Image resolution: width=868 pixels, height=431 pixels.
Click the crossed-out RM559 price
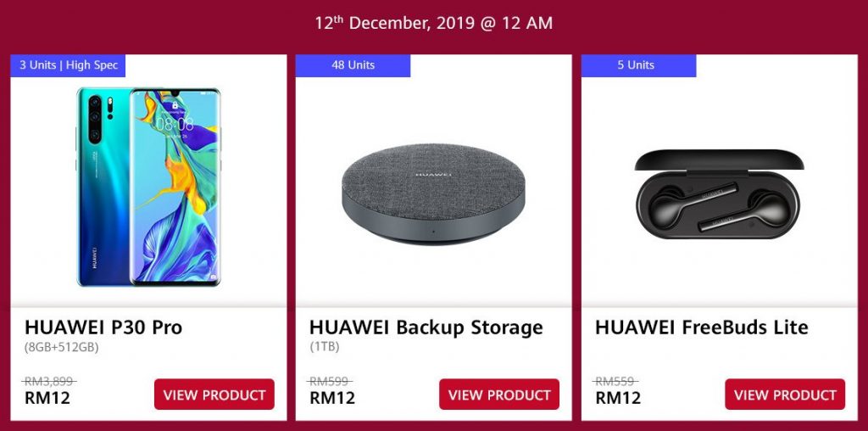tap(615, 381)
